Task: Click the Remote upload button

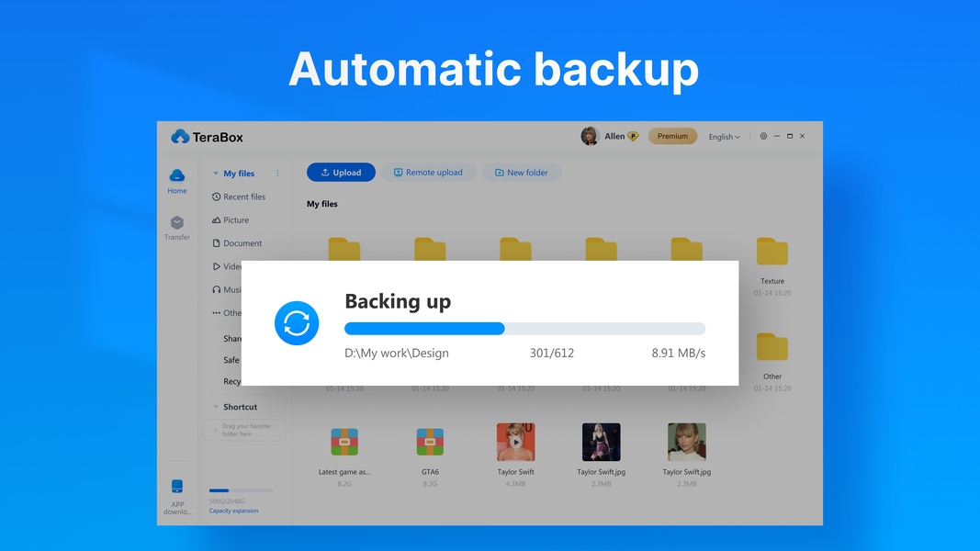Action: 429,173
